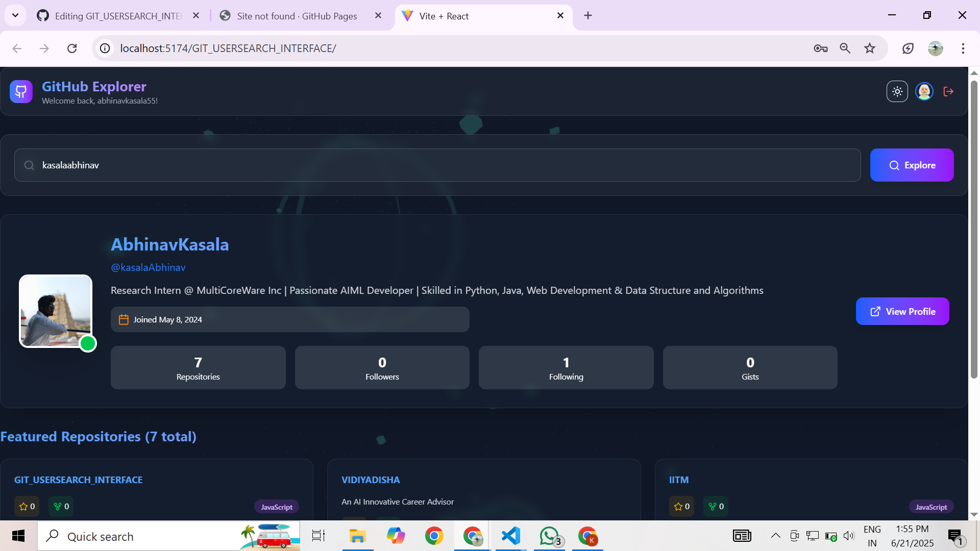Expand the tab search dropdown arrow
This screenshot has height=551, width=980.
[x=15, y=16]
